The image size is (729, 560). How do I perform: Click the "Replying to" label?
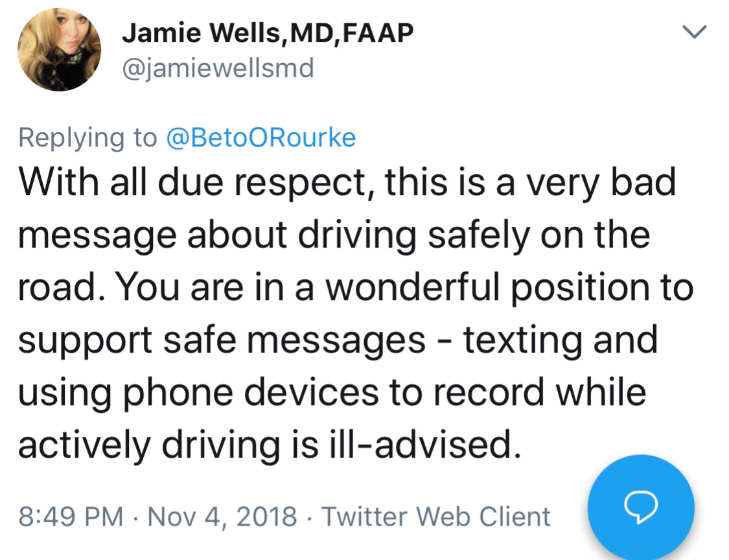88,137
